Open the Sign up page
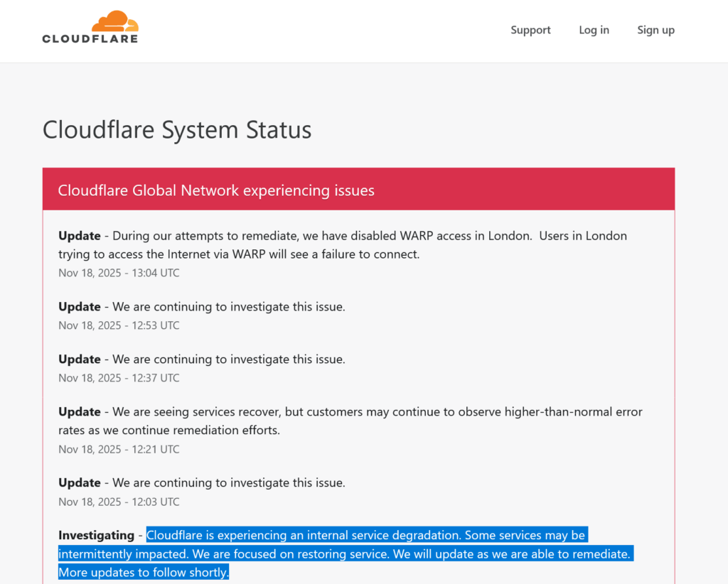 pyautogui.click(x=655, y=30)
